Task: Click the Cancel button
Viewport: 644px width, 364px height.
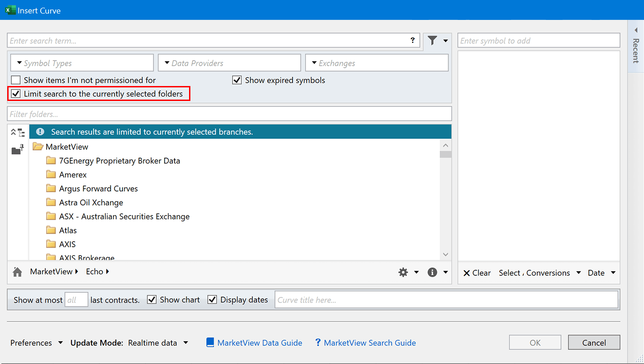Action: click(x=594, y=343)
